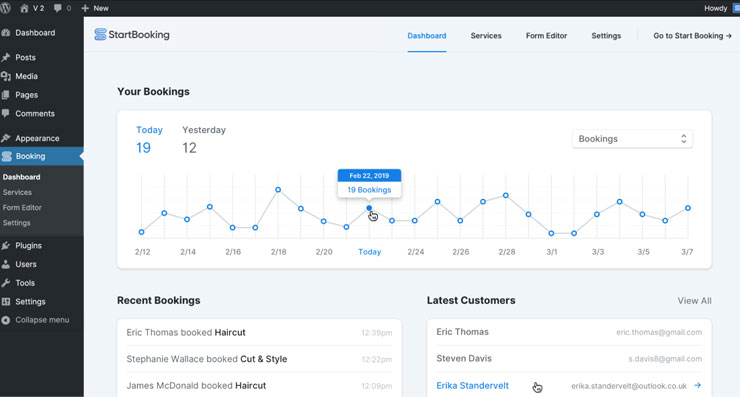Click the Tools wrench icon
The height and width of the screenshot is (397, 740).
6,283
